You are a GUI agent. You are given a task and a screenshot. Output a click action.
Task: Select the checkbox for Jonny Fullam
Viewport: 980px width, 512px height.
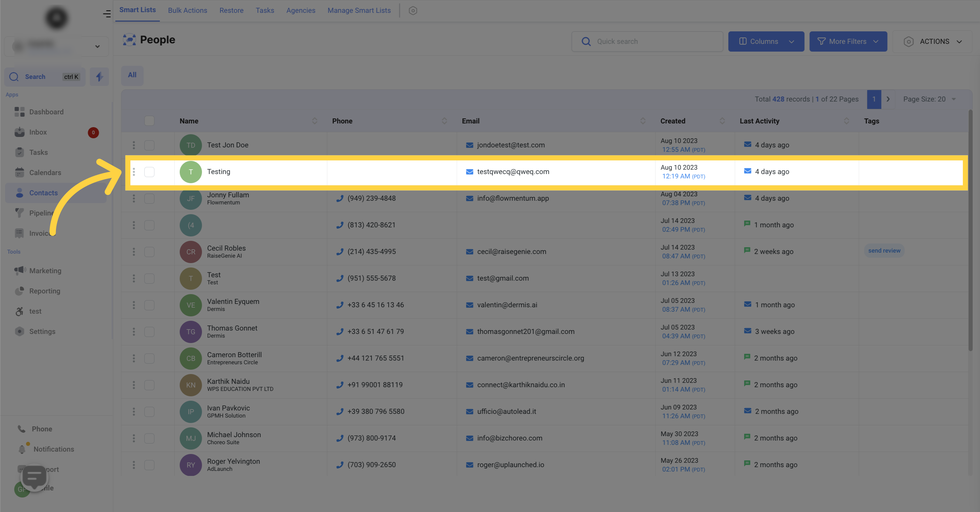coord(149,198)
